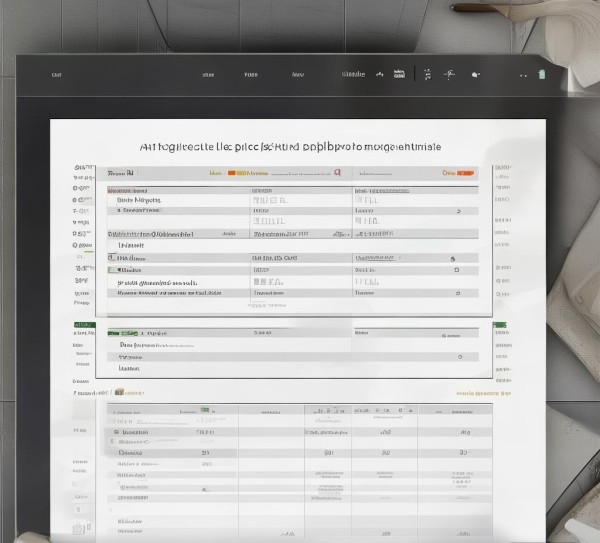Click the green tag in the second panel header

tap(122, 333)
